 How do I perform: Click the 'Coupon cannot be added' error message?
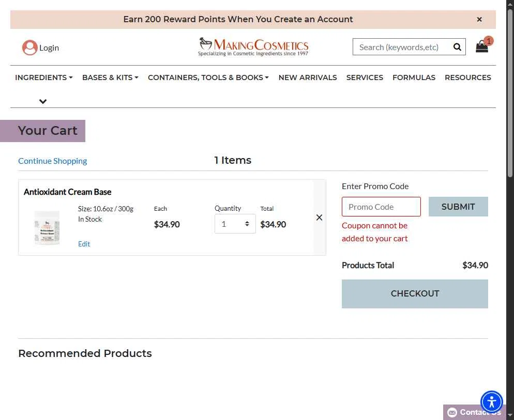point(375,232)
